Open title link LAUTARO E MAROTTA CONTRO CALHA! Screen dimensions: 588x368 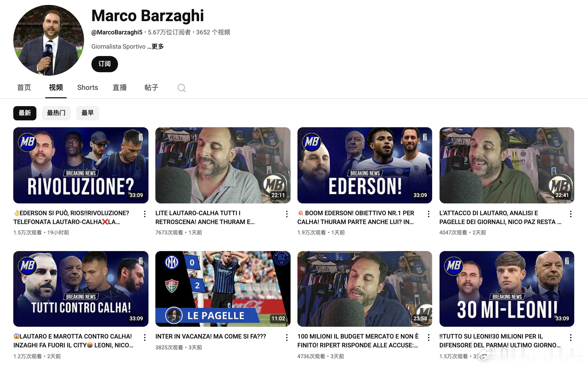coord(73,341)
